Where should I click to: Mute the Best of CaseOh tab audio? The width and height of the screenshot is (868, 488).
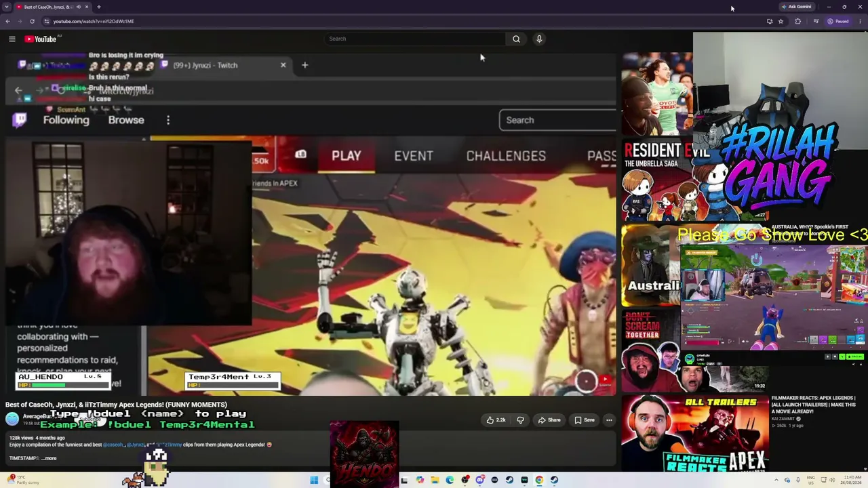coord(78,7)
